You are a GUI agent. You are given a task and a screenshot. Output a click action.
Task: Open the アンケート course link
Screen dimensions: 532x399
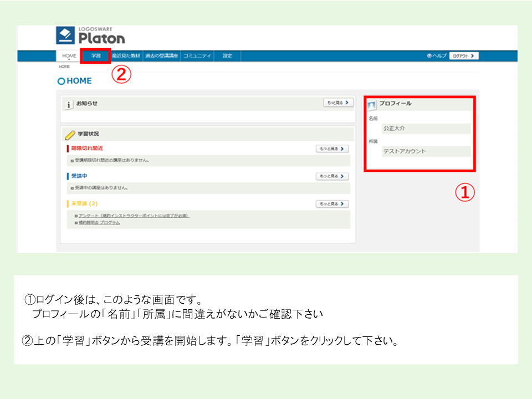pos(134,216)
